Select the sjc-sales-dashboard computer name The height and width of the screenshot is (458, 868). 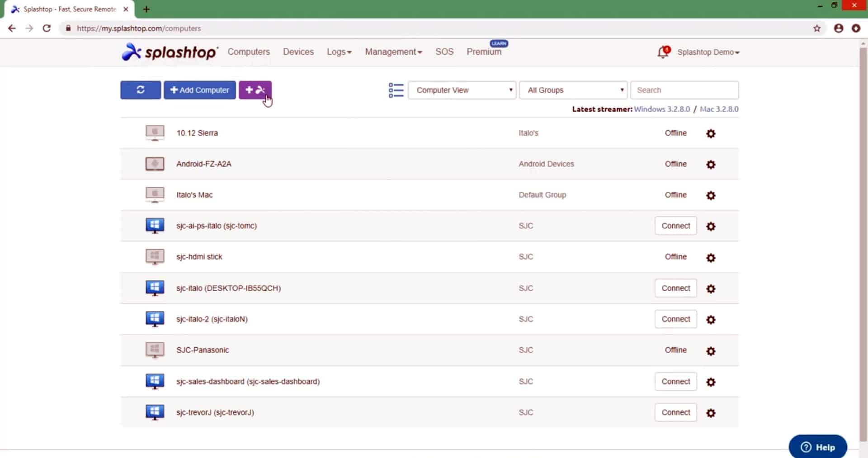(248, 381)
